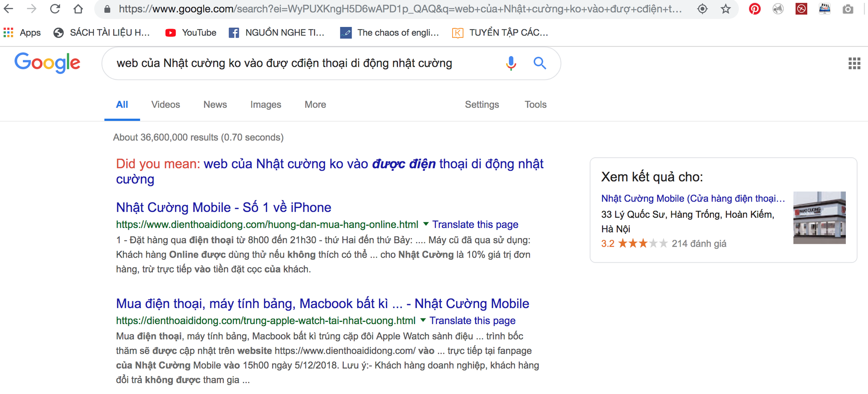Open The chaos of engli... bookmark
Viewport: 868px width, 394px height.
[x=390, y=33]
